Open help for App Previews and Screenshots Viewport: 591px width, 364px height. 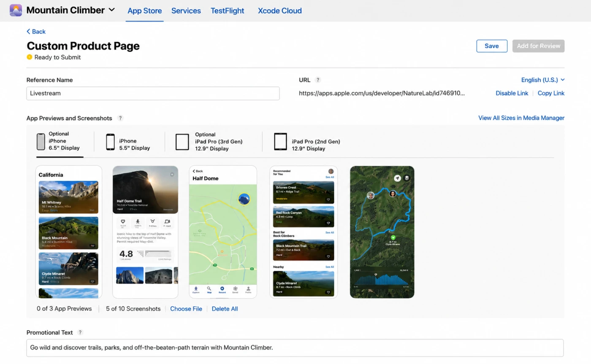click(120, 118)
